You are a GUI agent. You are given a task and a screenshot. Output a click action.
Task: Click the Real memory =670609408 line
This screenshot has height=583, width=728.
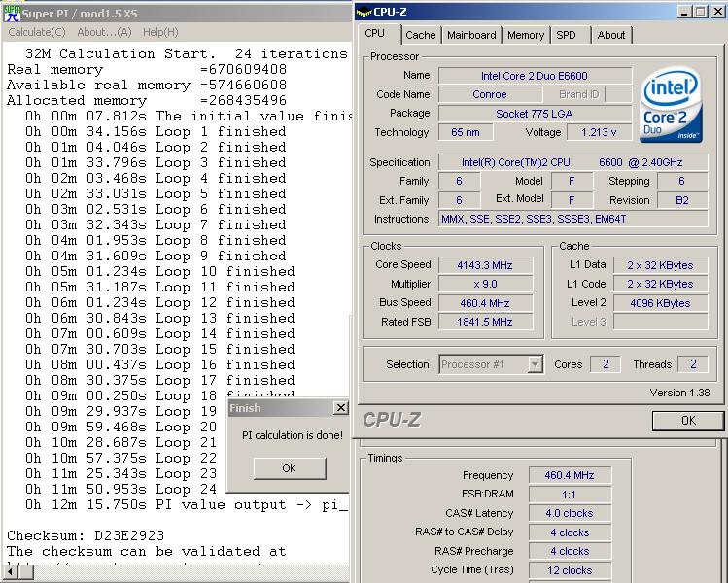coord(147,70)
